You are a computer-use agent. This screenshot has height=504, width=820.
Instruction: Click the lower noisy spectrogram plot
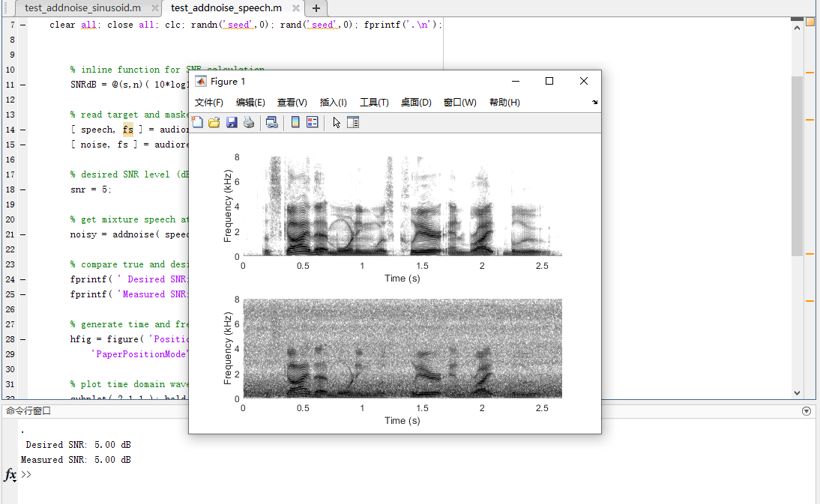[403, 348]
